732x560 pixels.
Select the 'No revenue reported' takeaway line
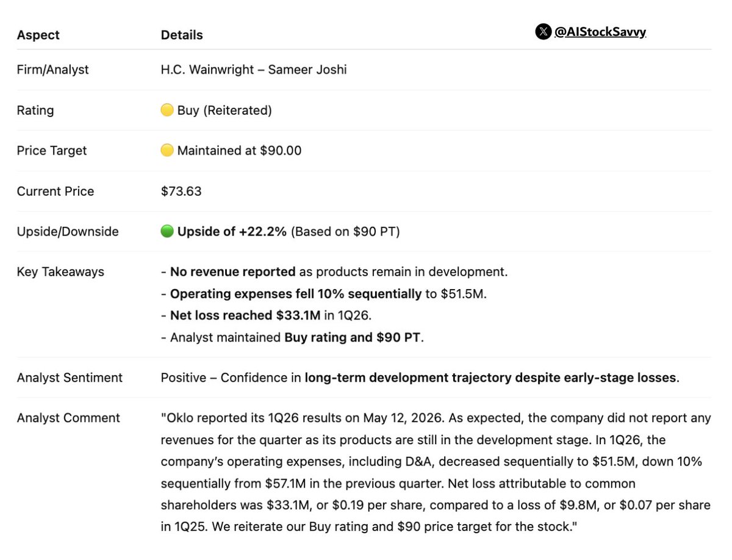[x=334, y=272]
